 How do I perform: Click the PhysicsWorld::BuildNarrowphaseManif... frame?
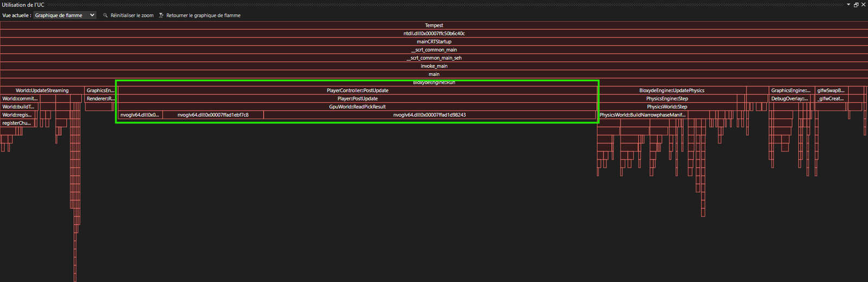642,115
